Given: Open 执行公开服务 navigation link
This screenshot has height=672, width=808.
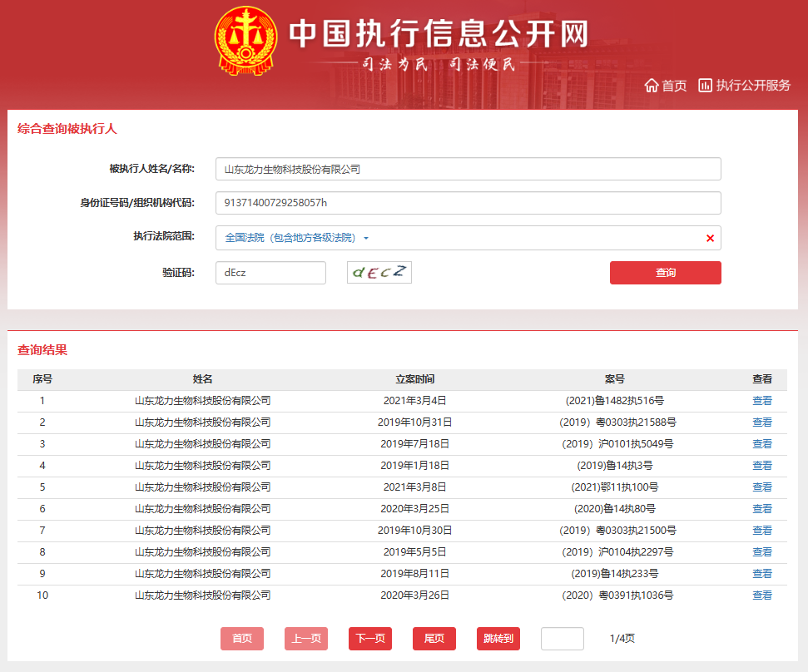Looking at the screenshot, I should (x=753, y=85).
